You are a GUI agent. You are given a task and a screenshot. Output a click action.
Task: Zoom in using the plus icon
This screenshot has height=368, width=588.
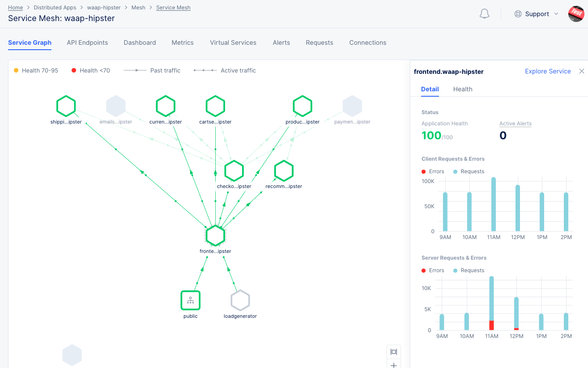pos(393,365)
